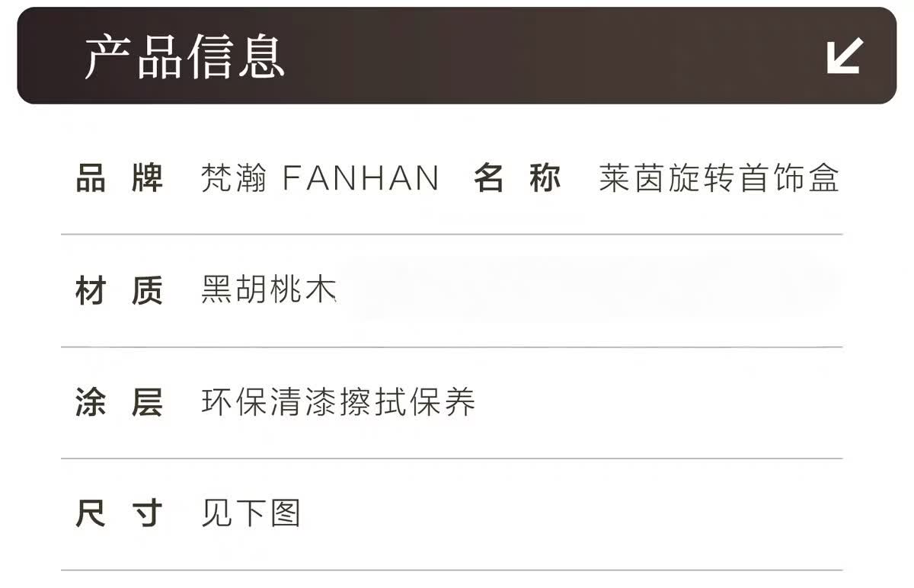This screenshot has width=914, height=588.
Task: Select the 品牌 label
Action: click(120, 179)
